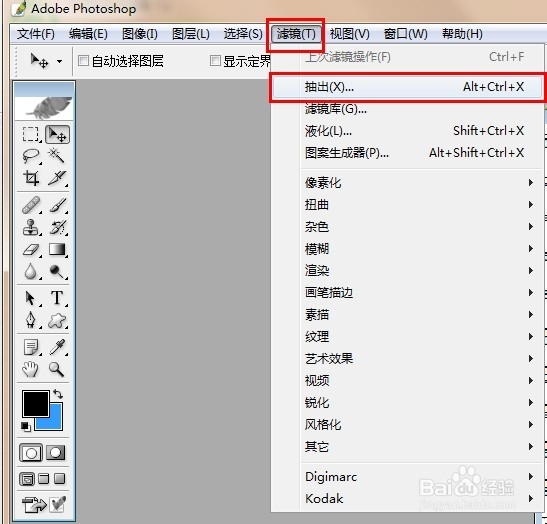Select the Gradient tool
547x524 pixels.
coord(57,249)
